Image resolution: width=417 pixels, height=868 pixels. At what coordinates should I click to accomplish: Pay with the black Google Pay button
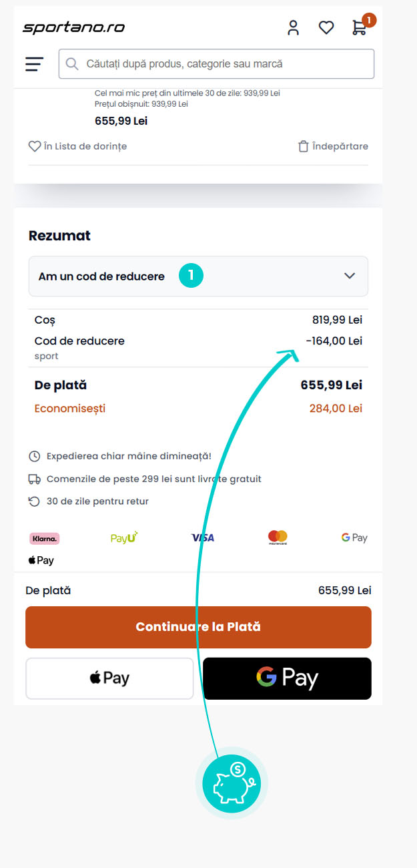tap(287, 678)
